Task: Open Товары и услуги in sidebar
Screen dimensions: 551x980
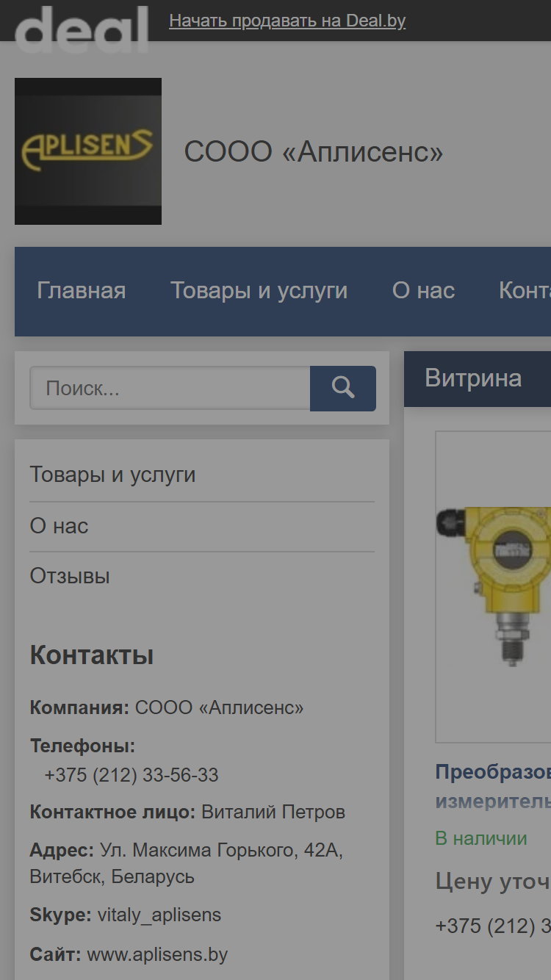Action: 112,475
